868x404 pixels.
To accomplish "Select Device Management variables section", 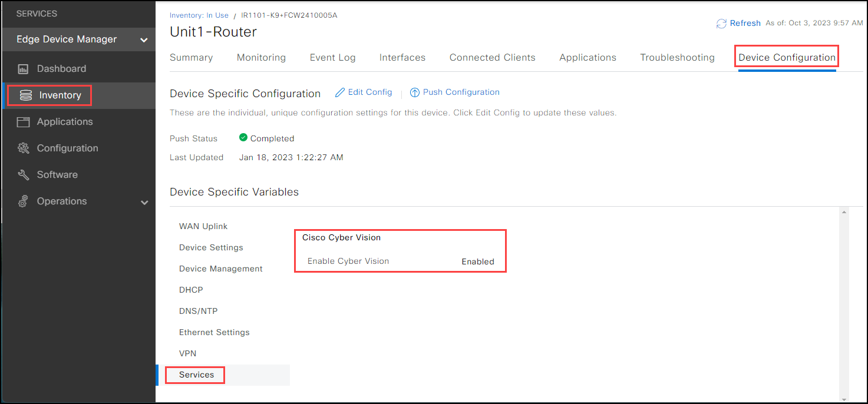I will coord(221,269).
